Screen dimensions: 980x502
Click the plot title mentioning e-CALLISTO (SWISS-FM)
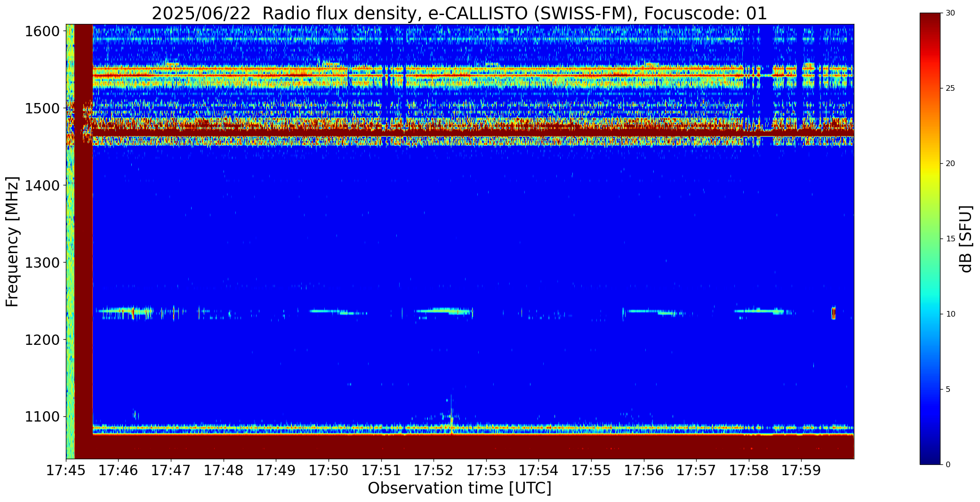pos(459,13)
